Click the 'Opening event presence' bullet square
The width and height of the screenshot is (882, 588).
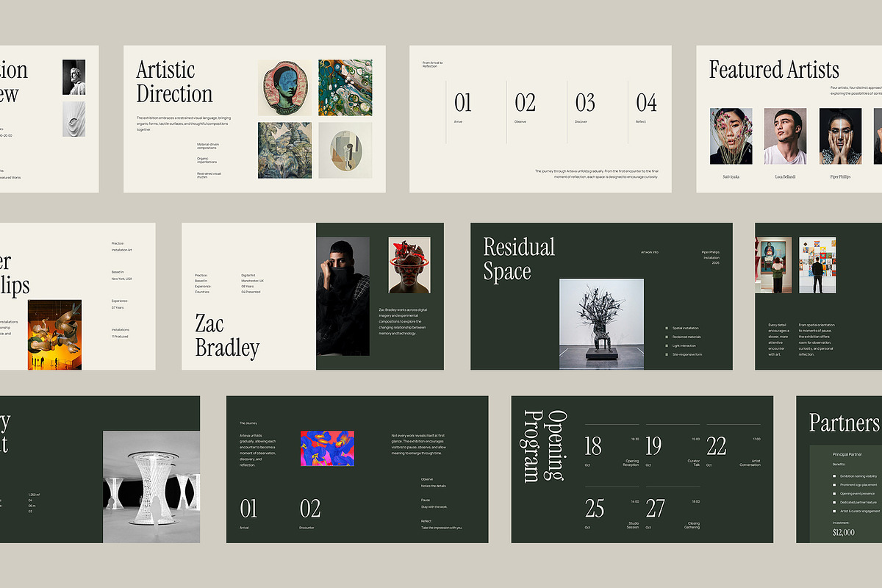(834, 494)
